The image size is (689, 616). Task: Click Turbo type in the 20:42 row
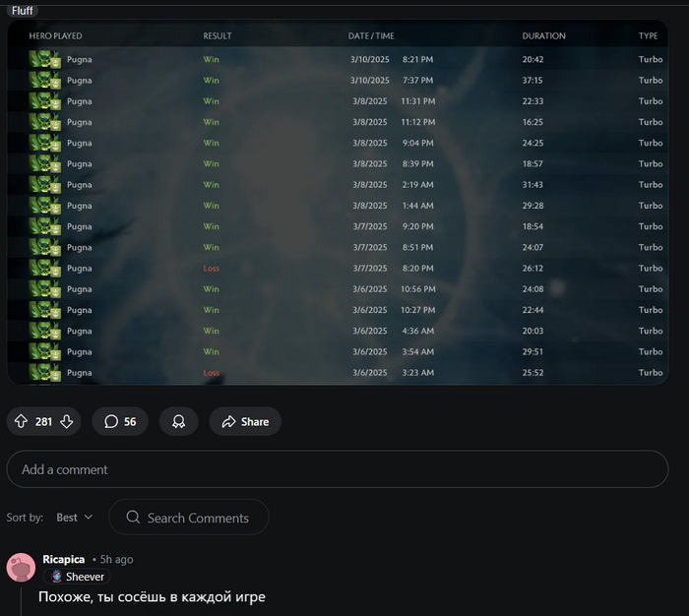pyautogui.click(x=651, y=59)
